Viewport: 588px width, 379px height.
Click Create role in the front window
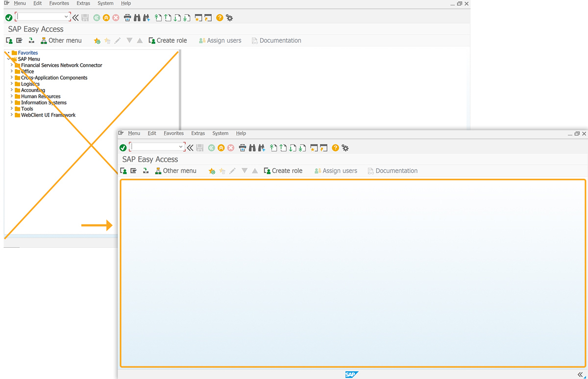(283, 171)
